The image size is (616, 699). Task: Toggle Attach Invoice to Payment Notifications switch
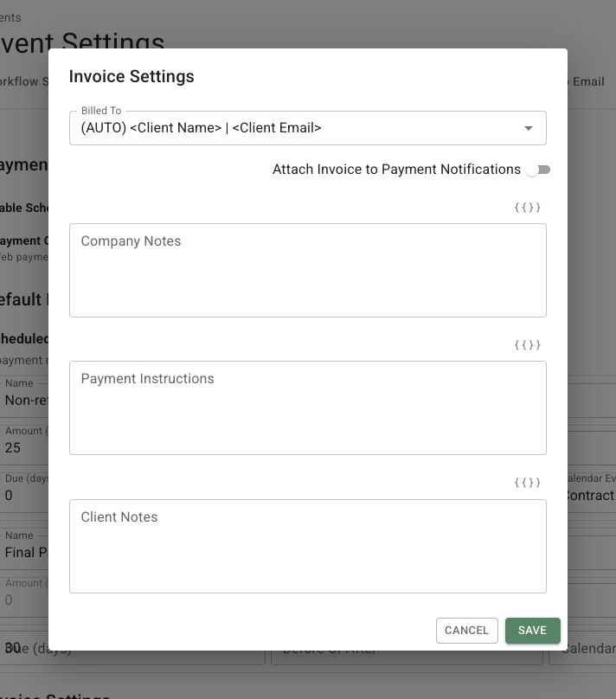pos(537,170)
